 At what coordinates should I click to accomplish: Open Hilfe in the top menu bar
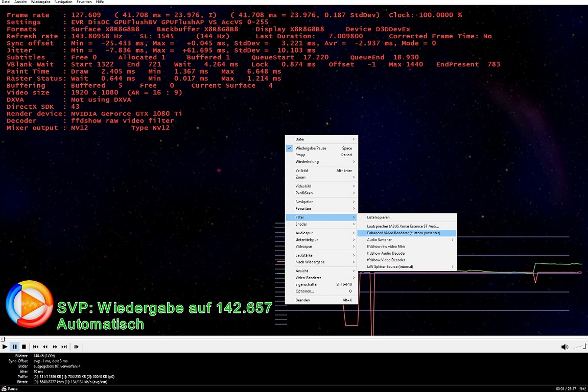click(x=100, y=2)
